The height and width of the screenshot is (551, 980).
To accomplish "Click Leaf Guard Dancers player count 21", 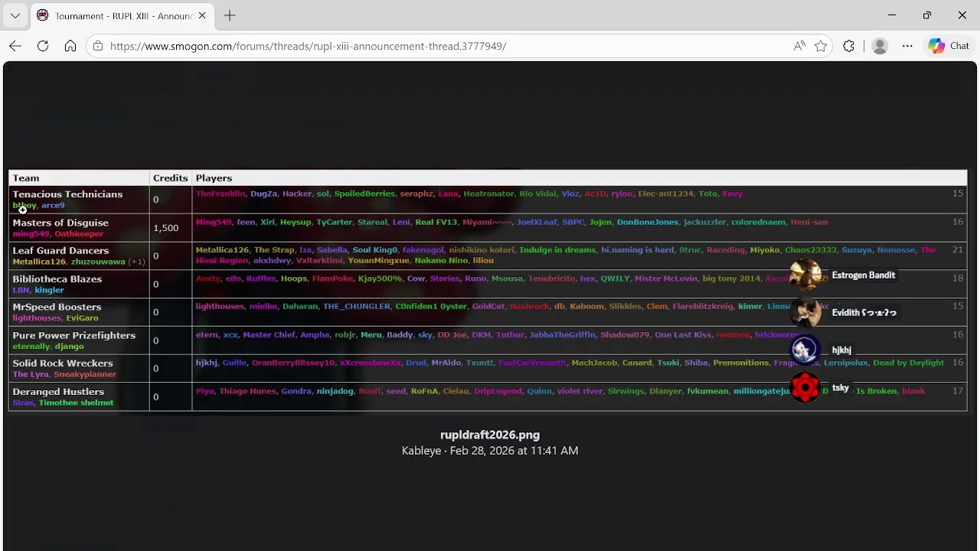I will click(958, 249).
